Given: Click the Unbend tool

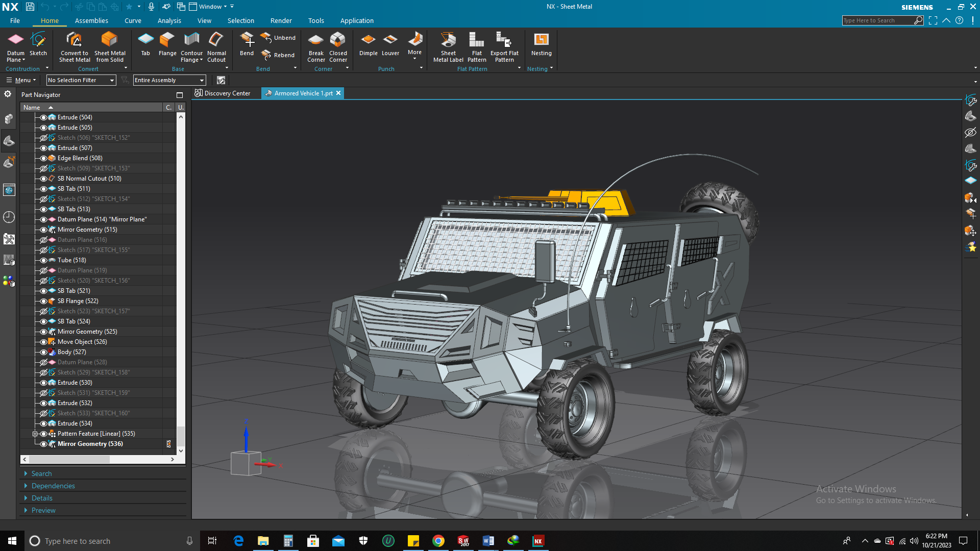Looking at the screenshot, I should tap(278, 38).
